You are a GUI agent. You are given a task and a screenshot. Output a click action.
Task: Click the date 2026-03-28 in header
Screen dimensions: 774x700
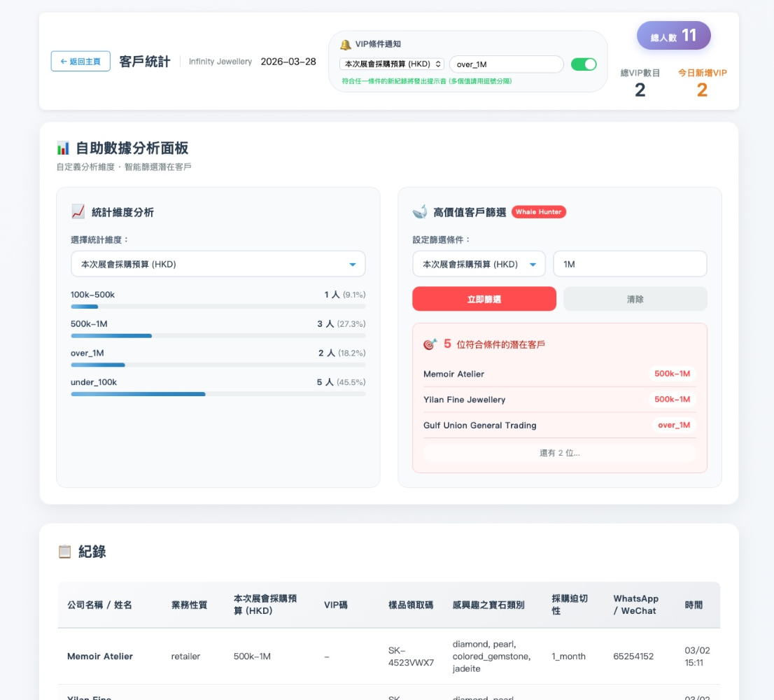pyautogui.click(x=288, y=61)
